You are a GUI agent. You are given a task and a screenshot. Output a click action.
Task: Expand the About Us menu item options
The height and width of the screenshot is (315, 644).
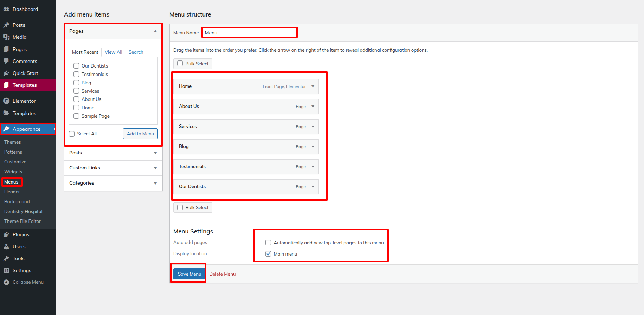click(313, 107)
